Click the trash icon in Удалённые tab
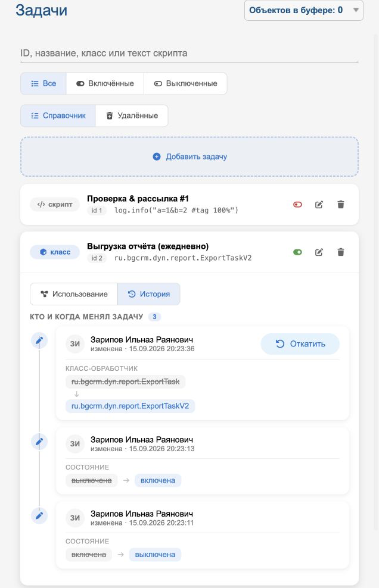Image resolution: width=379 pixels, height=588 pixels. click(109, 115)
